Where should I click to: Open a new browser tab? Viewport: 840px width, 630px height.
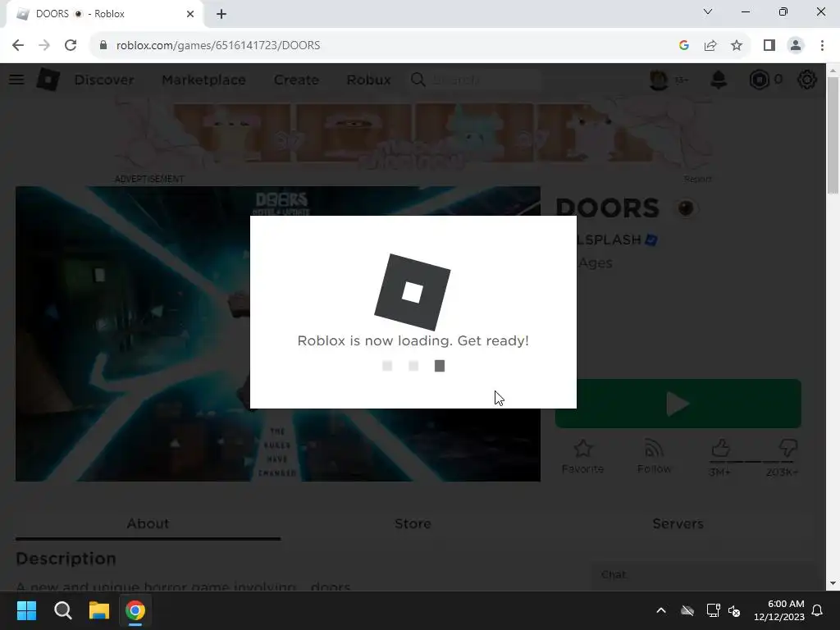pos(221,14)
